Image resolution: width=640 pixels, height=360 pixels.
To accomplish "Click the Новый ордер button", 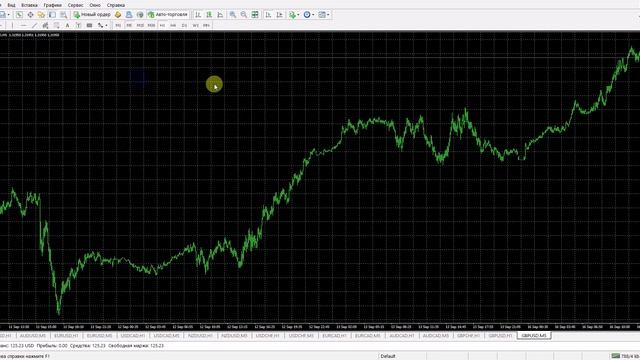I will coord(92,15).
